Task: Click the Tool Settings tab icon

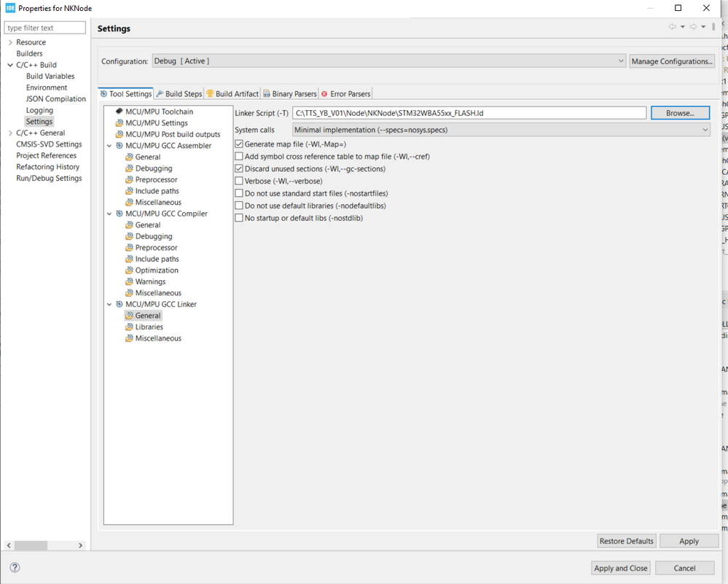Action: pyautogui.click(x=104, y=94)
